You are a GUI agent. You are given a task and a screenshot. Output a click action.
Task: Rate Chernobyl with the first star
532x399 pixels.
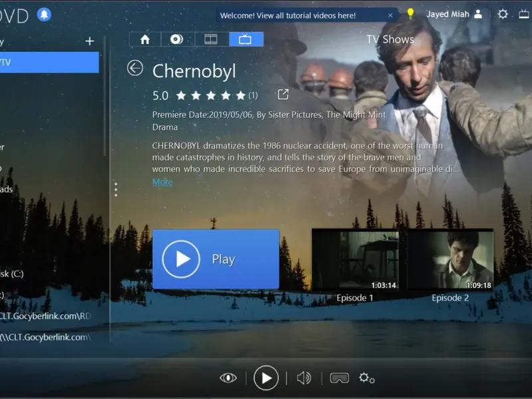pos(181,96)
